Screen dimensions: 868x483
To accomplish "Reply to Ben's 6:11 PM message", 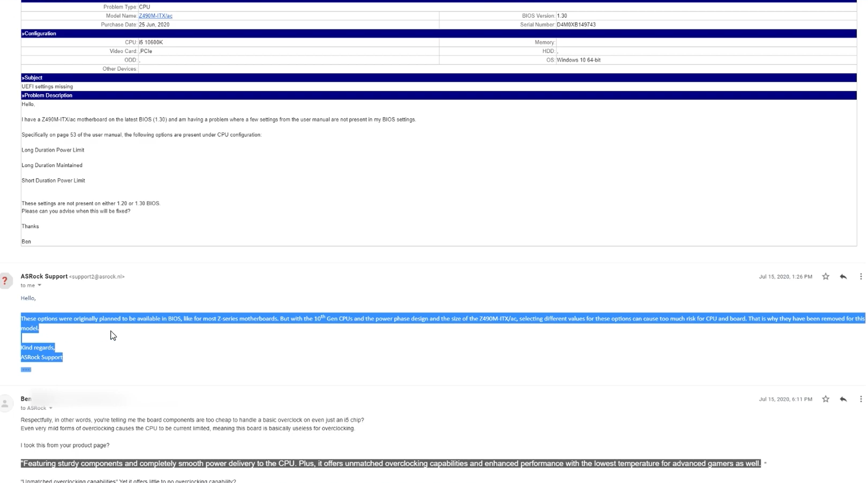I will 843,399.
